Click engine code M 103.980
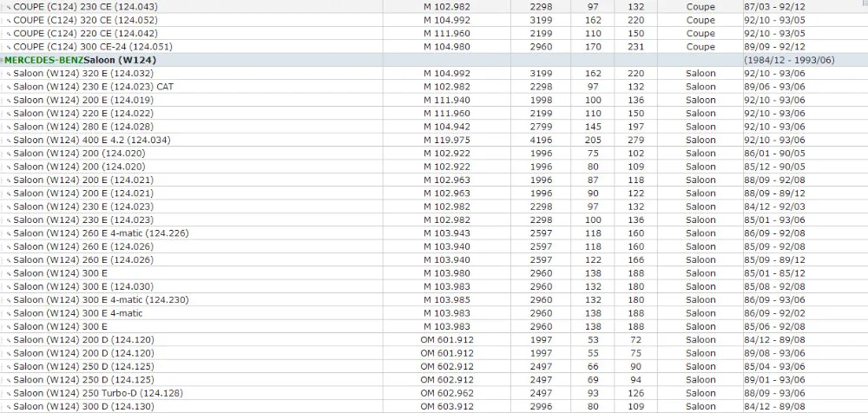The image size is (868, 413). coord(447,273)
